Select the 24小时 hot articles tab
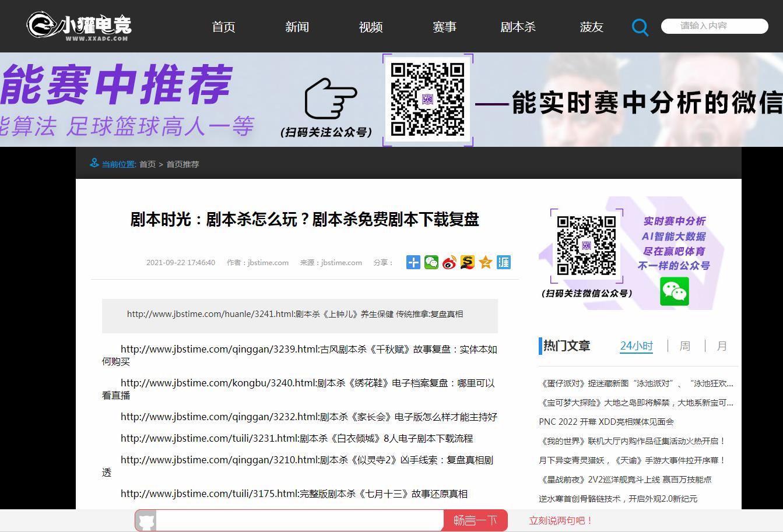783x532 pixels. 636,346
